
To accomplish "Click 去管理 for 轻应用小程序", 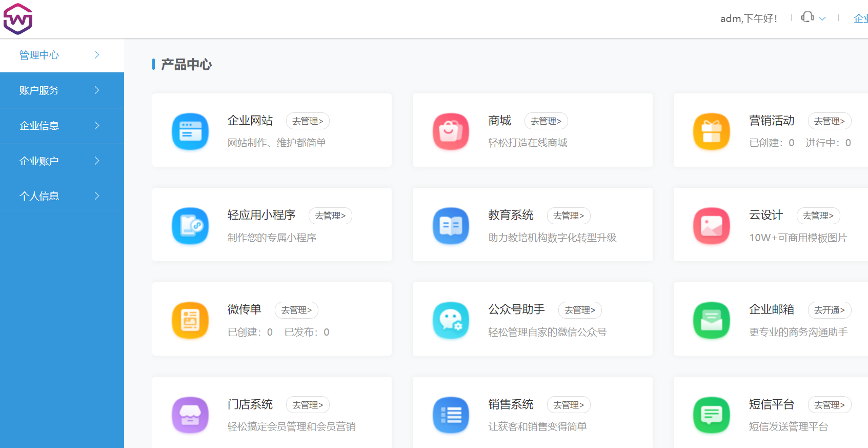I will tap(330, 216).
